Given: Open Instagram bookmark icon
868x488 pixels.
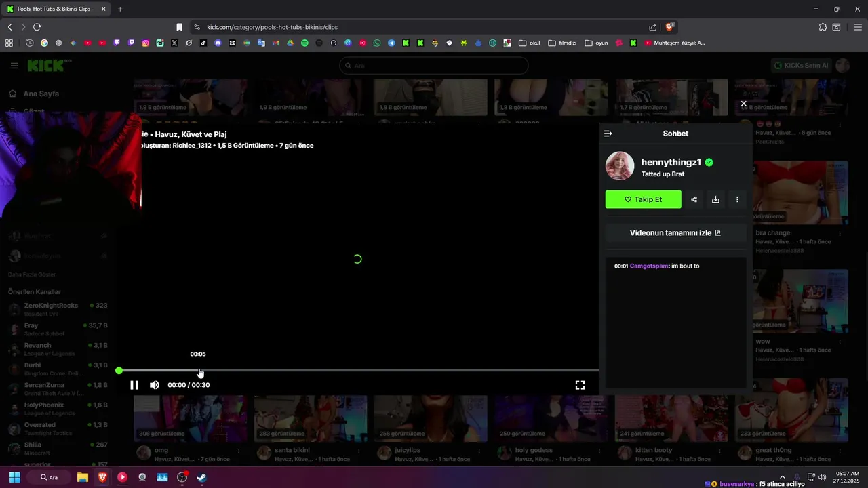Looking at the screenshot, I should coord(145,43).
